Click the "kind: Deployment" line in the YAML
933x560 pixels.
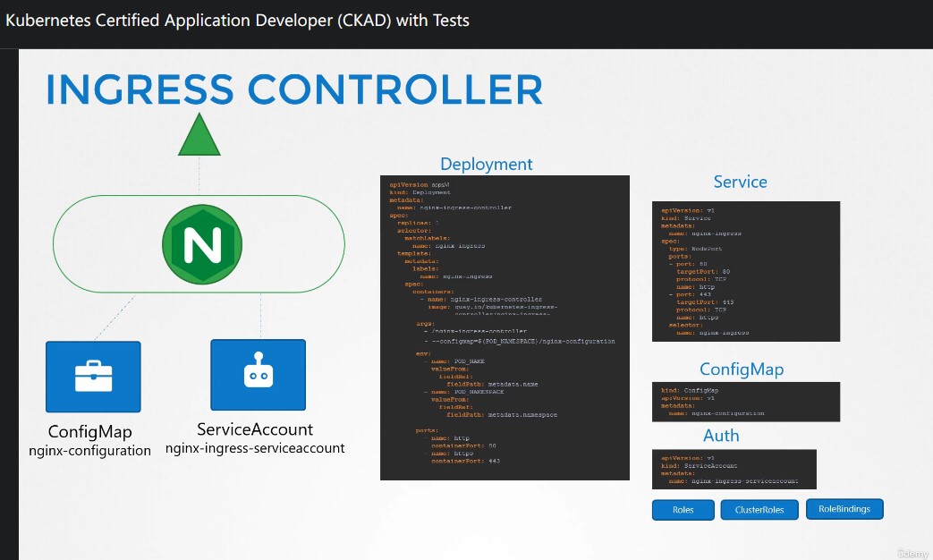(420, 192)
